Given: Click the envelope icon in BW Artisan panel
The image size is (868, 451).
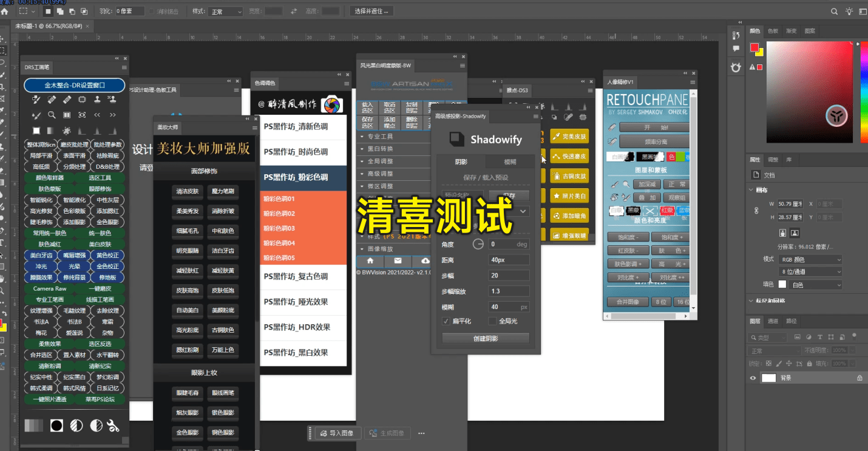Looking at the screenshot, I should pyautogui.click(x=396, y=262).
